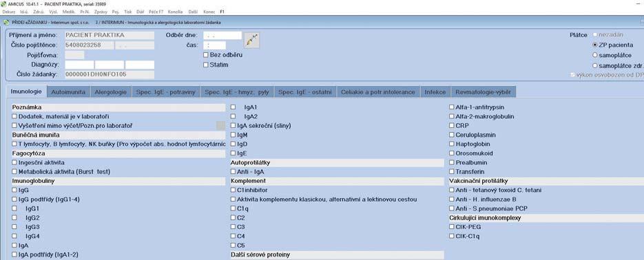Select the samoplátce radio button

point(594,55)
